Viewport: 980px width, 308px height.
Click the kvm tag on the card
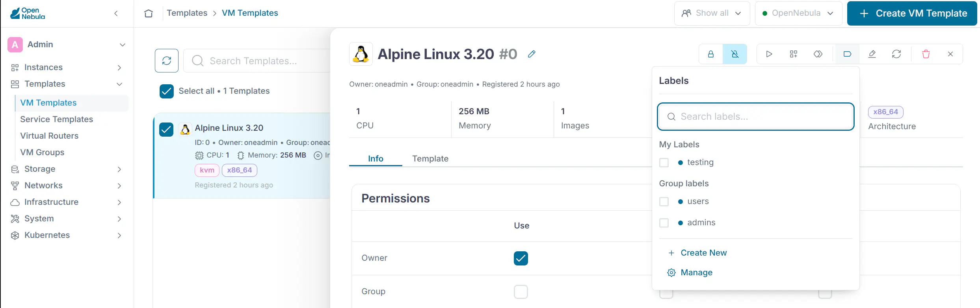click(x=207, y=170)
